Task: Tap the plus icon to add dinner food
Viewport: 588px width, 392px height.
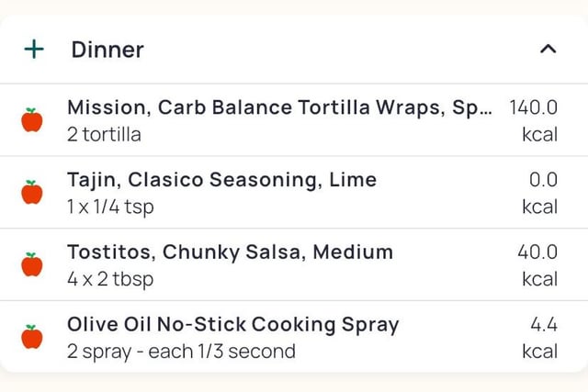Action: (34, 50)
